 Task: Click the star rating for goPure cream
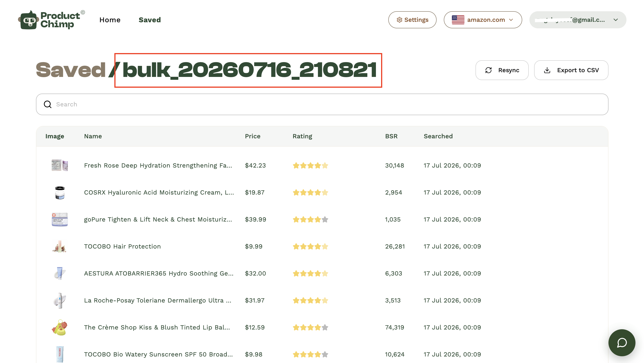point(310,220)
